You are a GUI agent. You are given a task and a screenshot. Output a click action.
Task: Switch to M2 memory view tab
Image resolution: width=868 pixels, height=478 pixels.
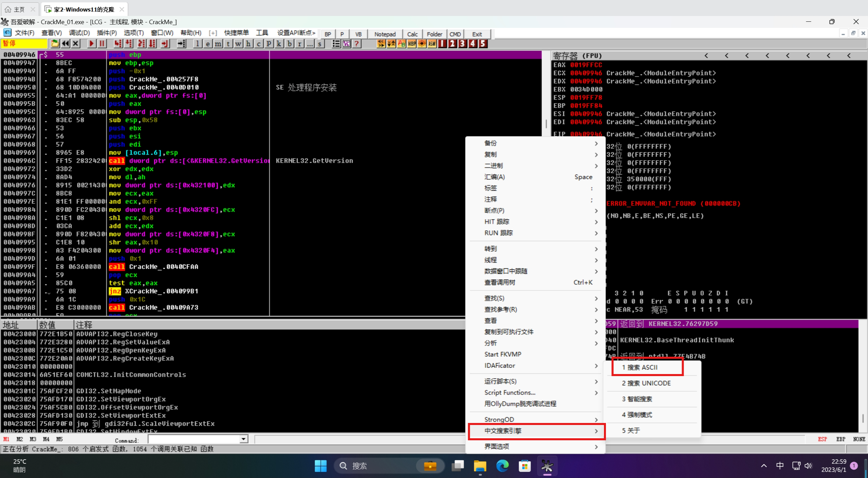point(20,439)
